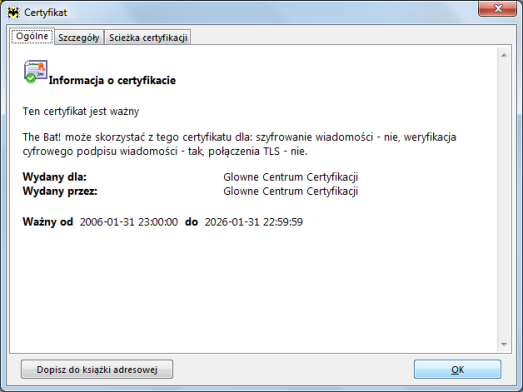Click the valid-from date 2006-01-31 23:00:00
523x392 pixels.
(129, 222)
